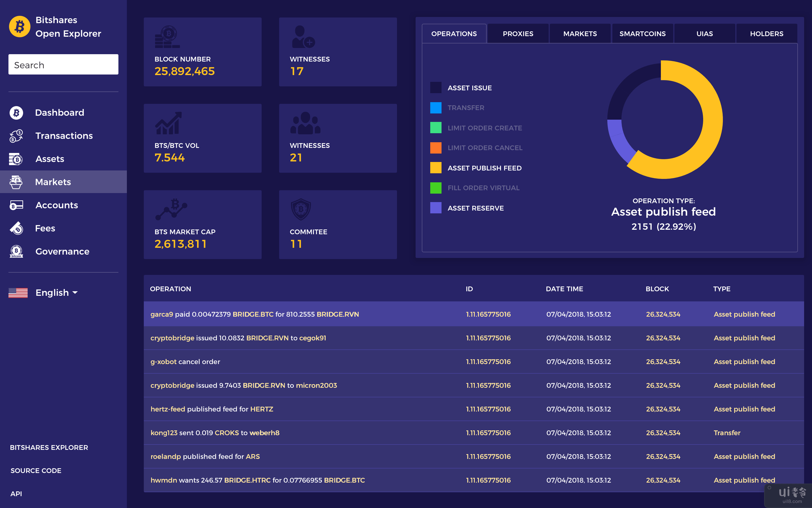
Task: Click the Bitshares Explorer footer link
Action: tap(49, 448)
